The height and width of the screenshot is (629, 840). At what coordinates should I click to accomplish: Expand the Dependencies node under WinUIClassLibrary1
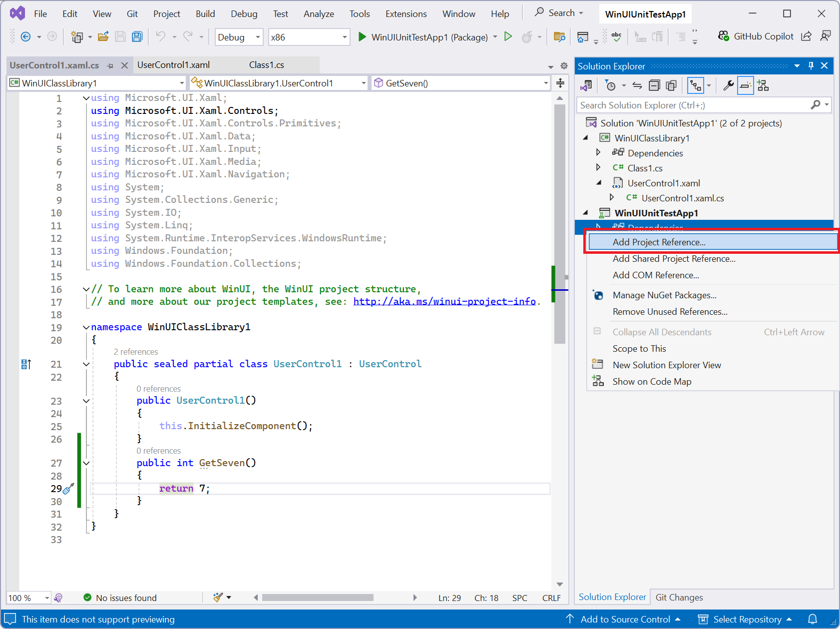[599, 153]
